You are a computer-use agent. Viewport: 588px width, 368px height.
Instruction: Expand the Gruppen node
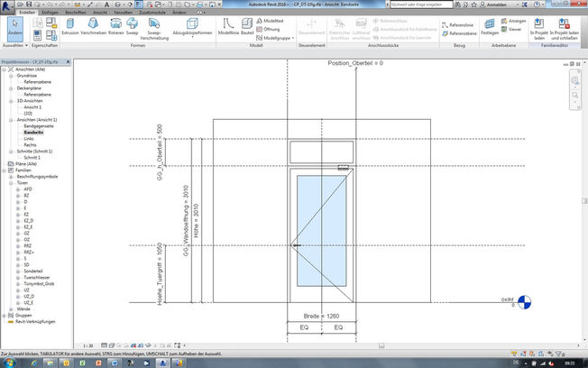[x=5, y=316]
